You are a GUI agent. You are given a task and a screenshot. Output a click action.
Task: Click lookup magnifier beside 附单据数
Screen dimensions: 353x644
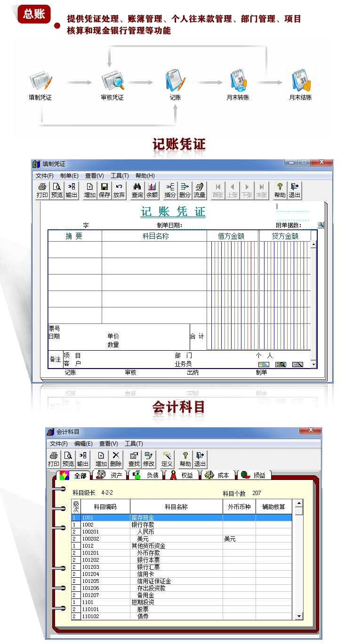(321, 225)
